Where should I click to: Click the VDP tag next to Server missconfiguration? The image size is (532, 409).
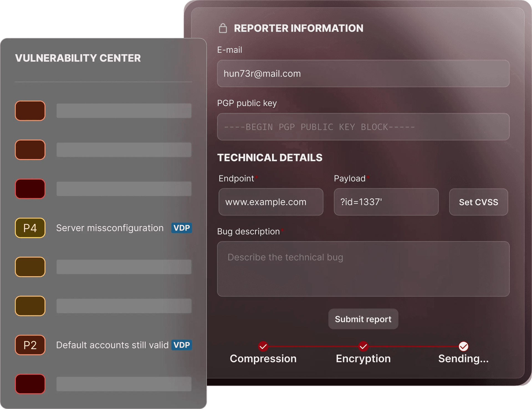(181, 228)
